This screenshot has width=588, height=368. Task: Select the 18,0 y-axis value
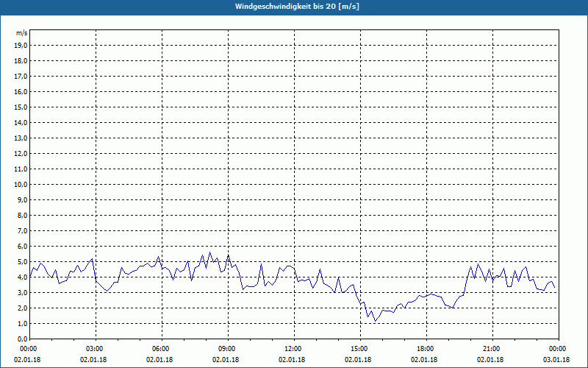click(x=21, y=61)
